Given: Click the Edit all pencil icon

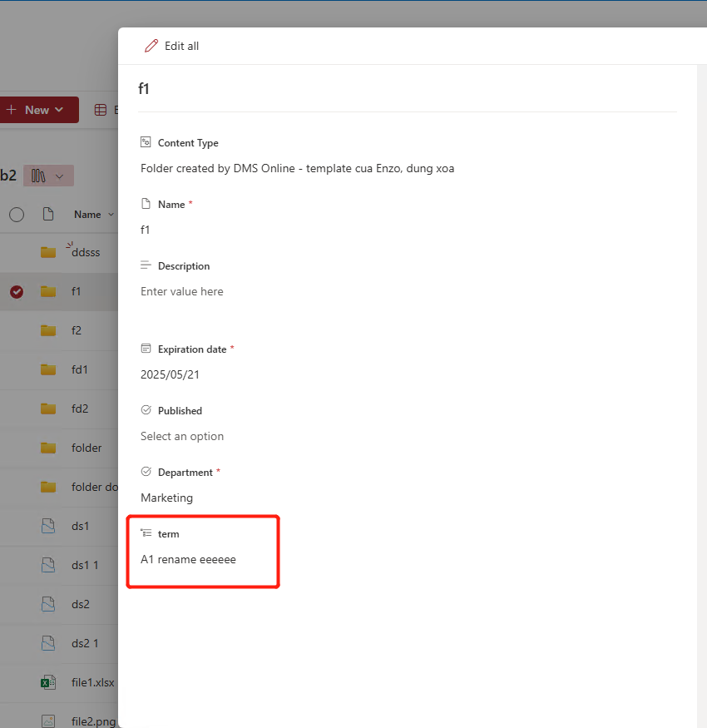Looking at the screenshot, I should pyautogui.click(x=151, y=46).
